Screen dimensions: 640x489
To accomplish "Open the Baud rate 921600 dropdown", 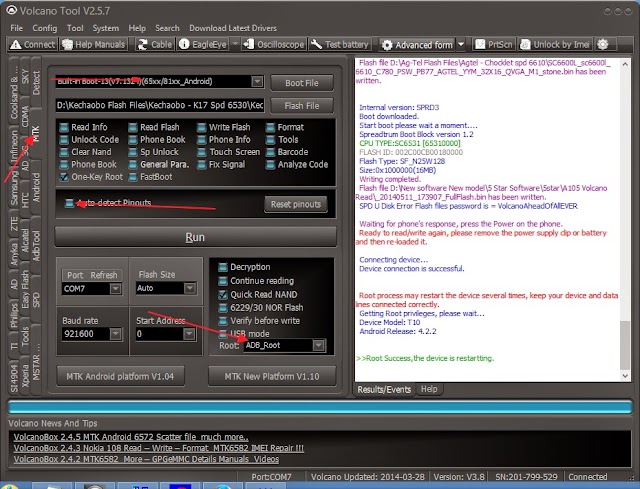I will (x=116, y=334).
